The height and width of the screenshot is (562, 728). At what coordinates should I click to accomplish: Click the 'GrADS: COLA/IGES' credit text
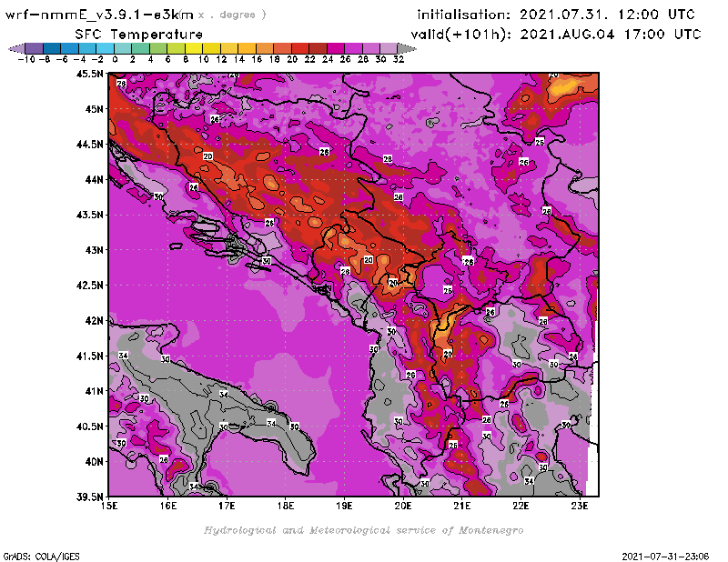click(x=41, y=557)
